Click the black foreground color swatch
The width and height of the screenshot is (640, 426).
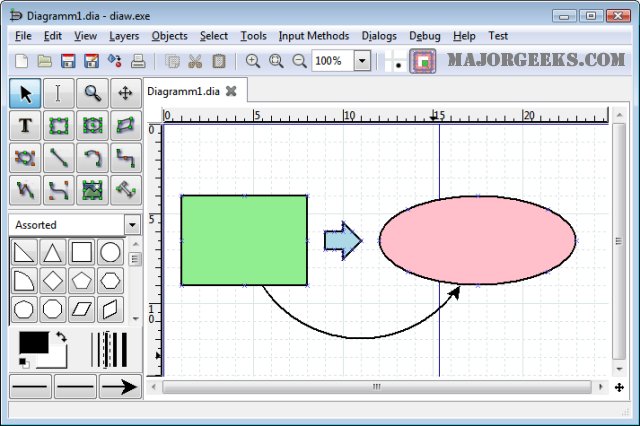tap(34, 342)
